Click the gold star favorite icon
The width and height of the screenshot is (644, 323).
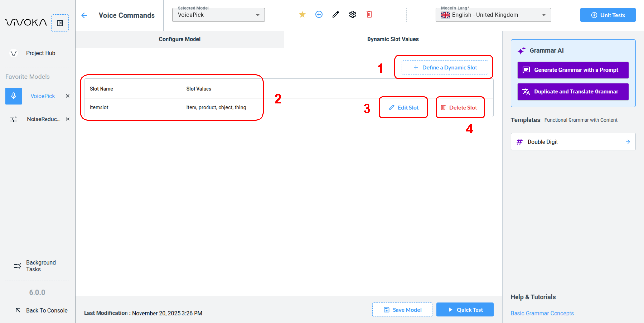[302, 14]
